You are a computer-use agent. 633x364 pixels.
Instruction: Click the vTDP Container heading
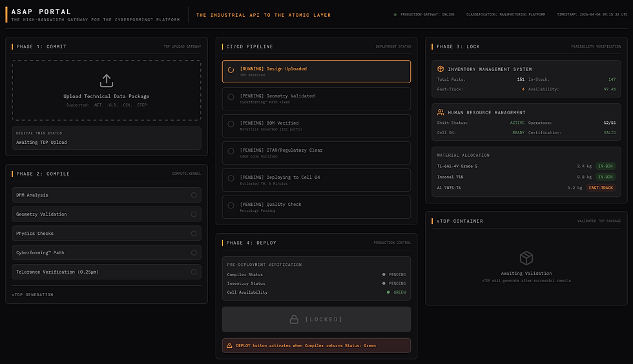(x=459, y=221)
